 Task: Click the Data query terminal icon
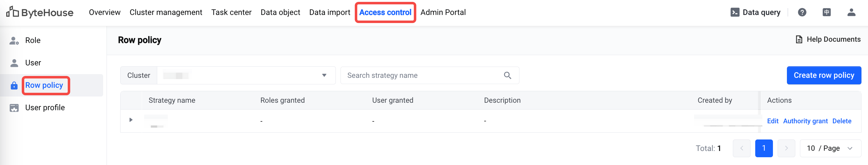coord(734,12)
